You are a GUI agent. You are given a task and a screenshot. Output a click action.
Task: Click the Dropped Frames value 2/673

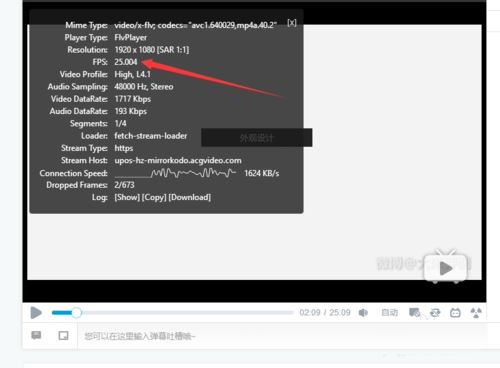tap(124, 185)
